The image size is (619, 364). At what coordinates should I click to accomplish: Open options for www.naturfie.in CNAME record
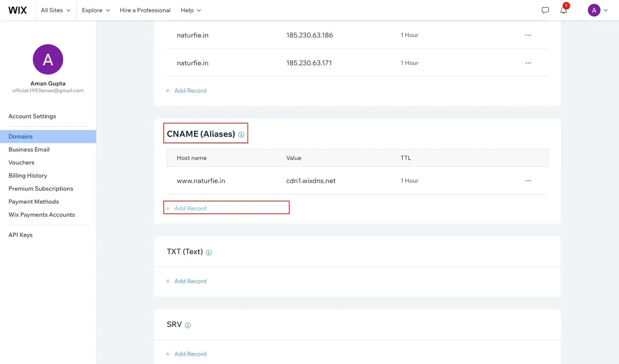(x=528, y=181)
